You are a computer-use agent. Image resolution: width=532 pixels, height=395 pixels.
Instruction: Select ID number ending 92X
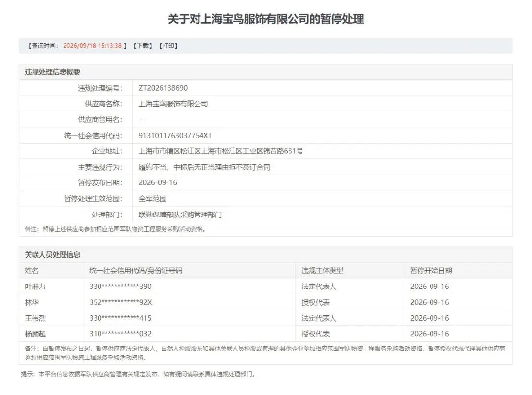coord(121,303)
